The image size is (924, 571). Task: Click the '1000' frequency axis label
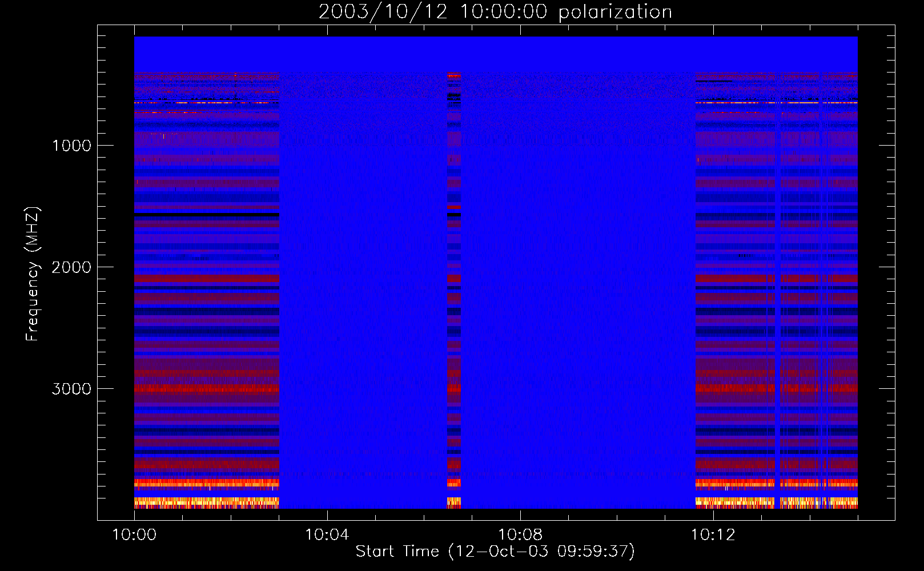(71, 146)
